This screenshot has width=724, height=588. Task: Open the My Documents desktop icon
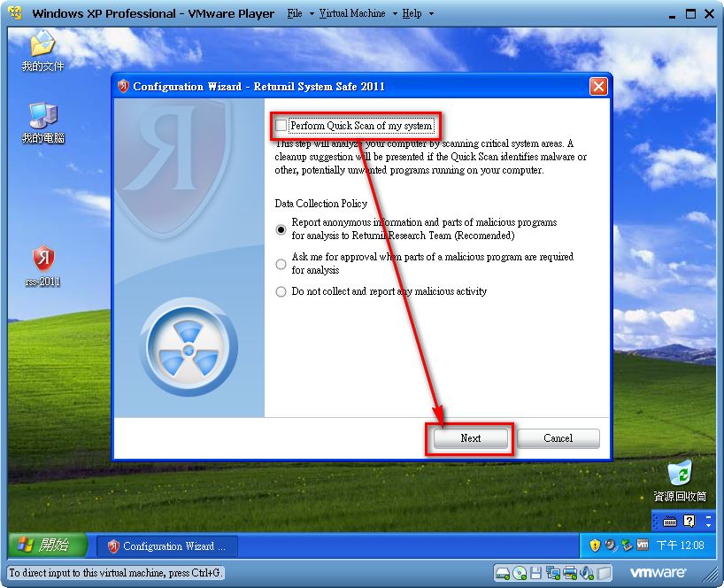[x=42, y=50]
